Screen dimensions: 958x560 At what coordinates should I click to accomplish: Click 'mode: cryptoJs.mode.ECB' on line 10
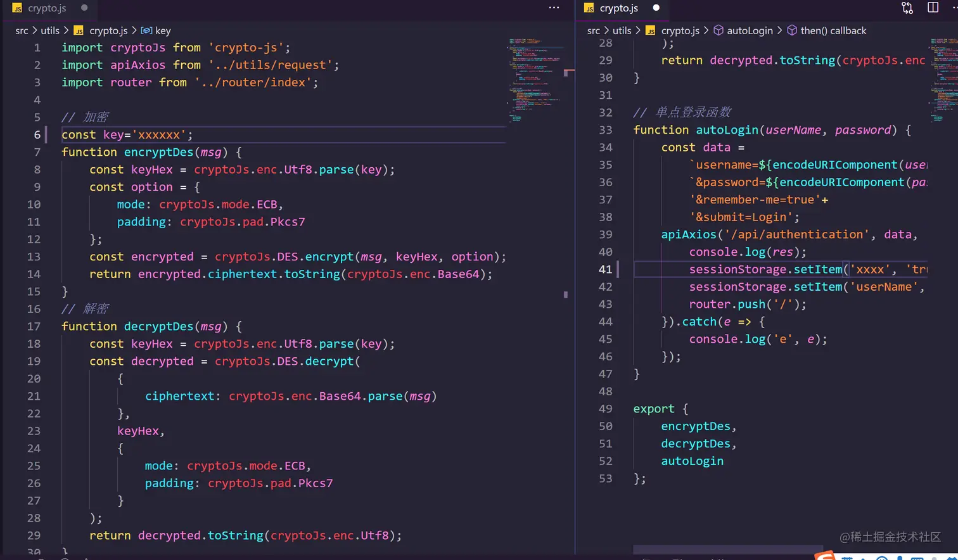tap(197, 205)
